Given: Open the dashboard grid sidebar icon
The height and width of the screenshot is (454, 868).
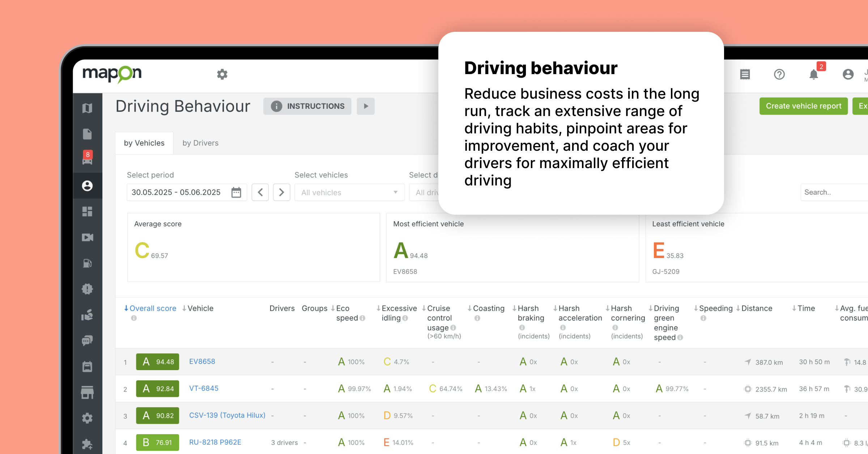Looking at the screenshot, I should click(87, 211).
